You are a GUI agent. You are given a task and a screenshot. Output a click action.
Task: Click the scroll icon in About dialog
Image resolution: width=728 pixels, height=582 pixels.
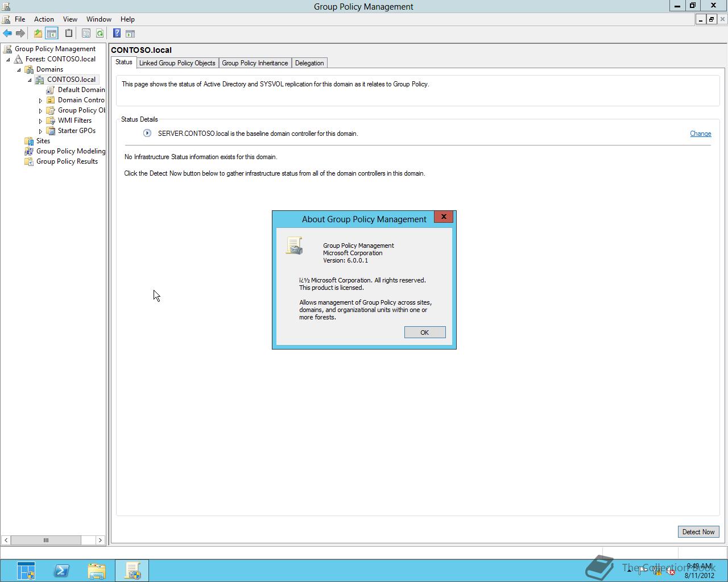pyautogui.click(x=295, y=246)
